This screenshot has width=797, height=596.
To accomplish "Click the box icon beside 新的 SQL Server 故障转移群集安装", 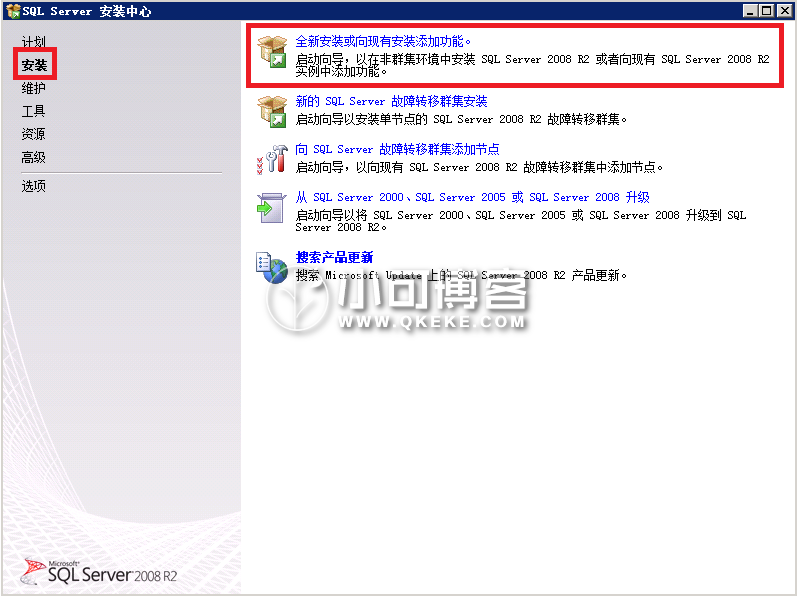I will coord(272,111).
